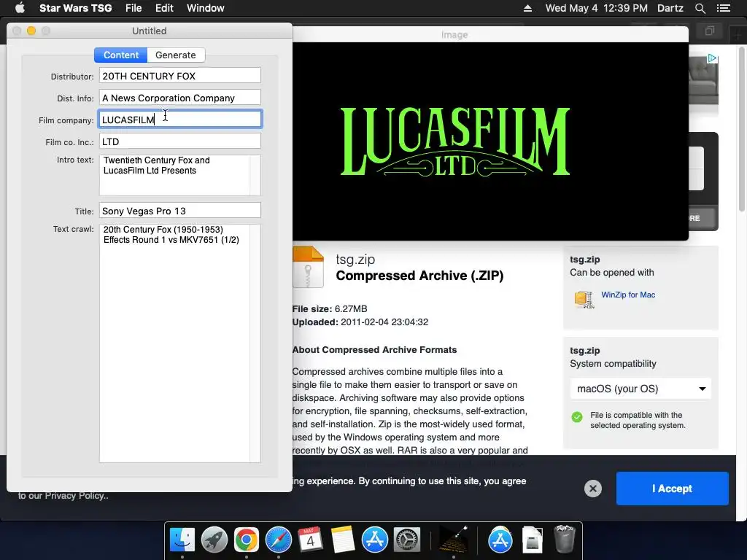Click the System compatibility label
The image size is (747, 560).
click(x=613, y=364)
